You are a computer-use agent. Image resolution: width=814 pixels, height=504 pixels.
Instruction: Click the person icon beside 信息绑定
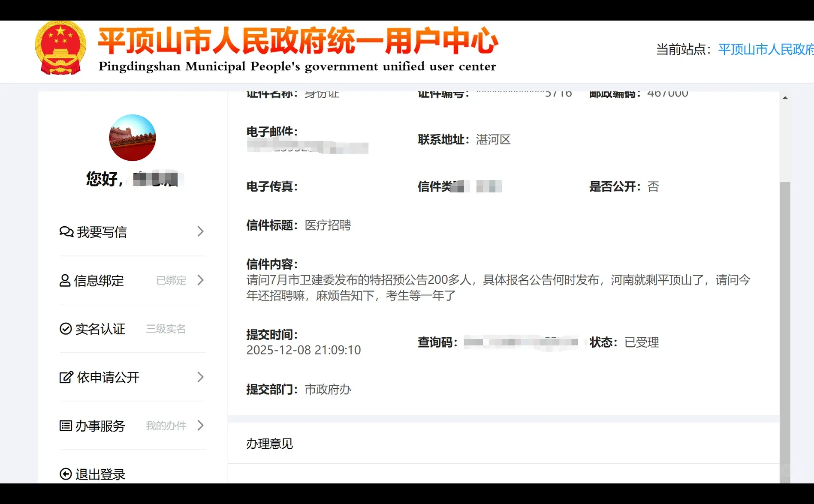tap(65, 281)
